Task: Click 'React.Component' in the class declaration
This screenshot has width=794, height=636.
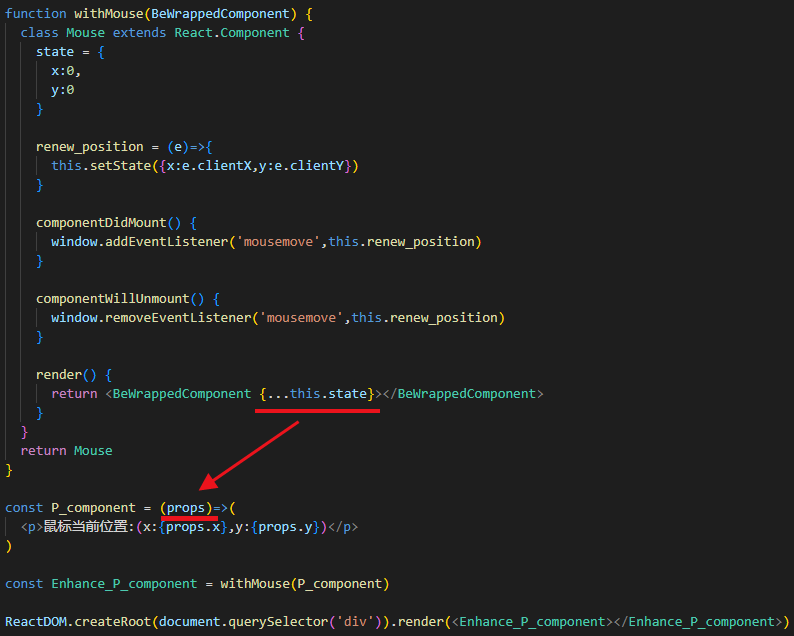Action: 232,33
